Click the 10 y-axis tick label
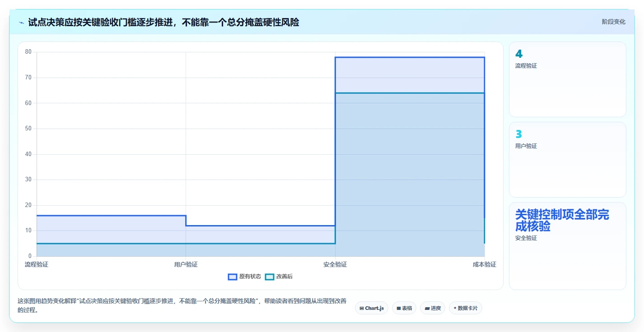The image size is (644, 332). (28, 231)
